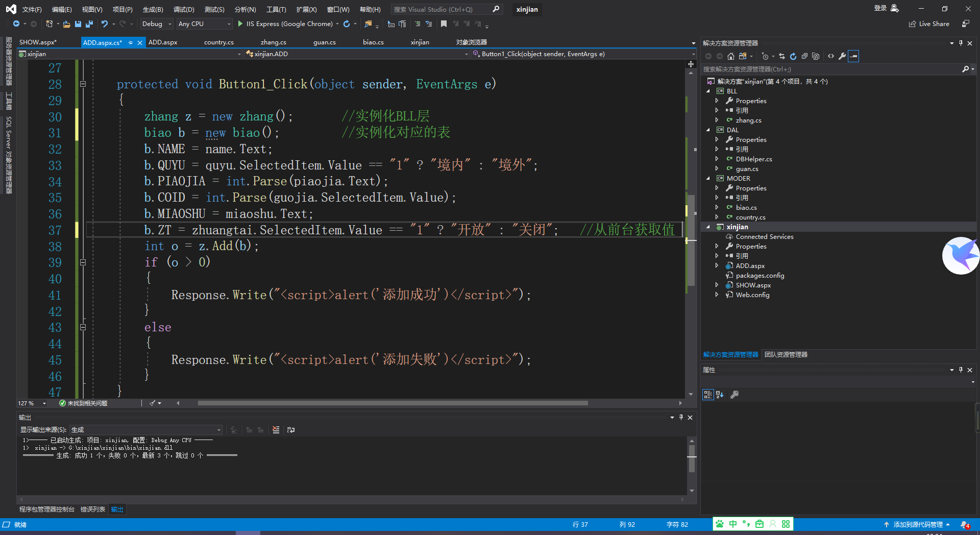Toggle Preview Selected Items in Solution Explorer
This screenshot has width=980, height=535.
[x=853, y=56]
